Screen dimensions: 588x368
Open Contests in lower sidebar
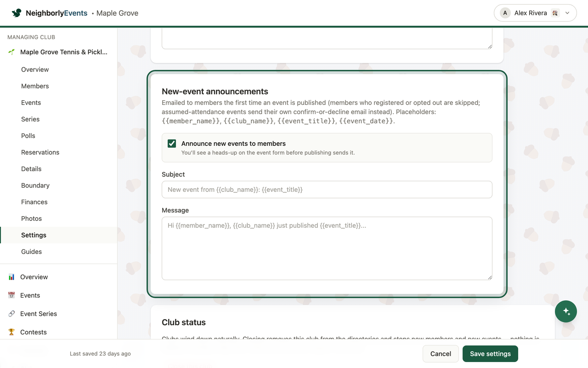(34, 332)
